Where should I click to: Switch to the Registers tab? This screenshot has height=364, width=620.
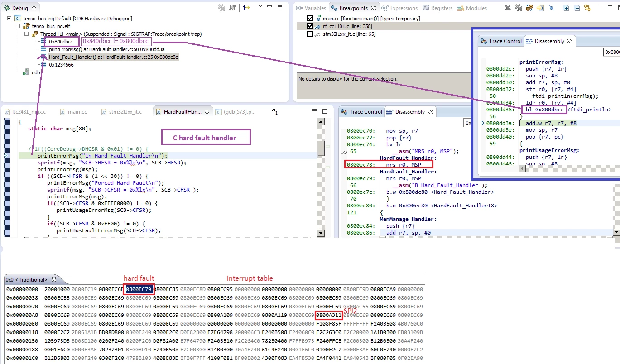[x=437, y=8]
